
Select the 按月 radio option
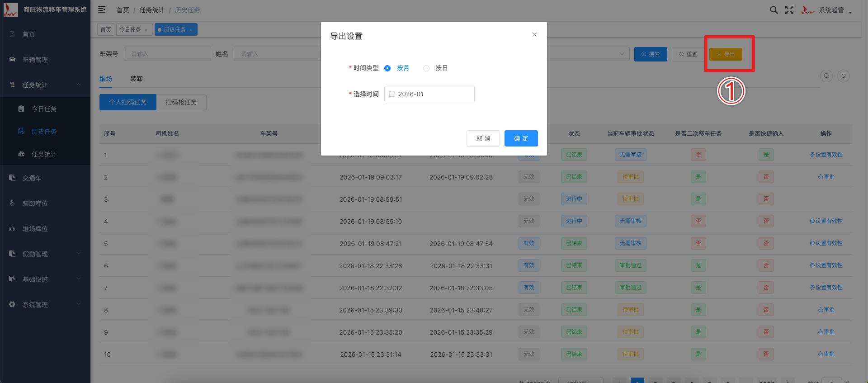point(397,68)
